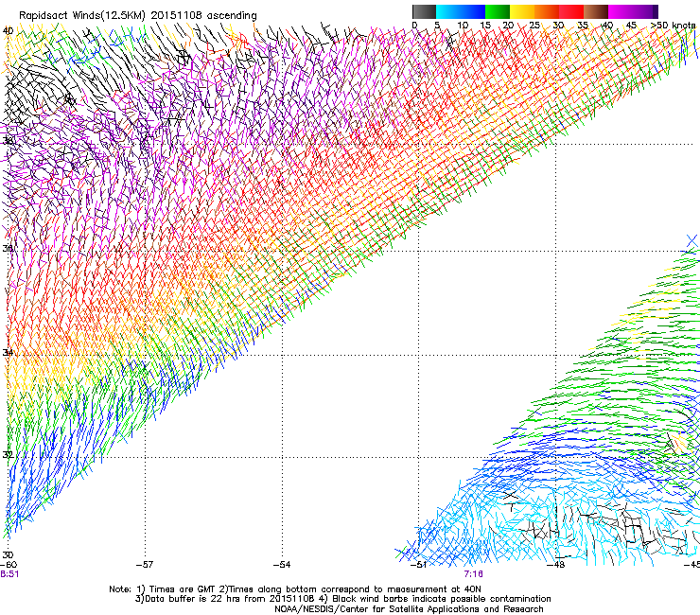The height and width of the screenshot is (615, 700).
Task: Click the note line "3)Data buffer is 22 hrs"
Action: tap(342, 599)
